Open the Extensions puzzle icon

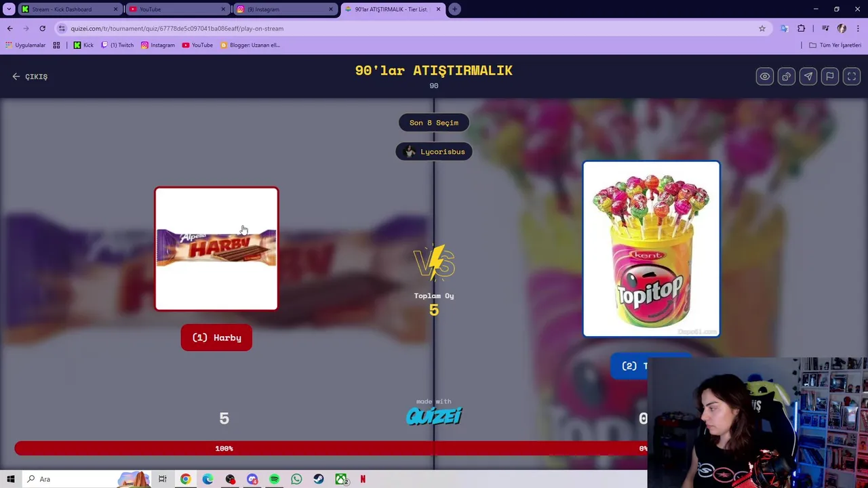tap(802, 28)
